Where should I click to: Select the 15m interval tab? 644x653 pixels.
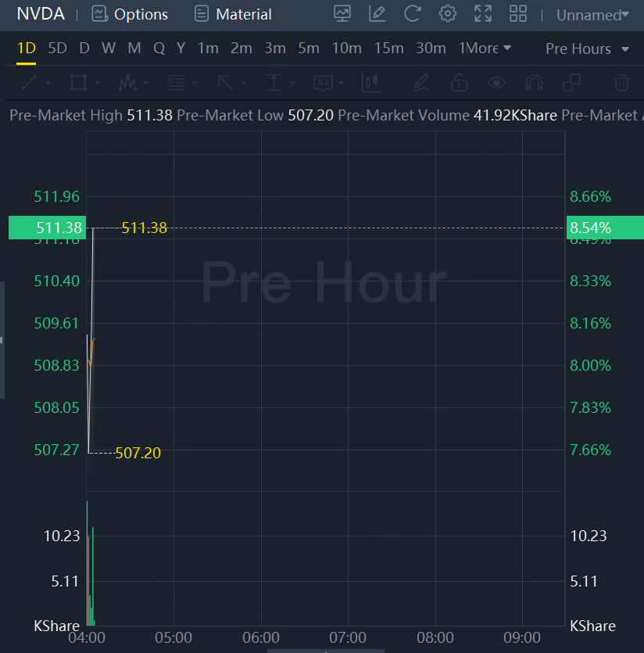click(x=388, y=48)
